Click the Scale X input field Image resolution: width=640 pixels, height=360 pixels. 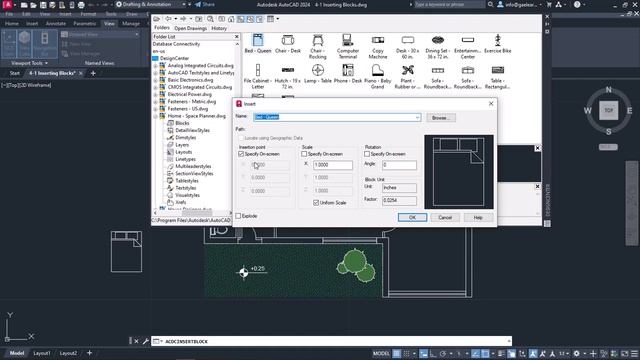click(x=333, y=165)
